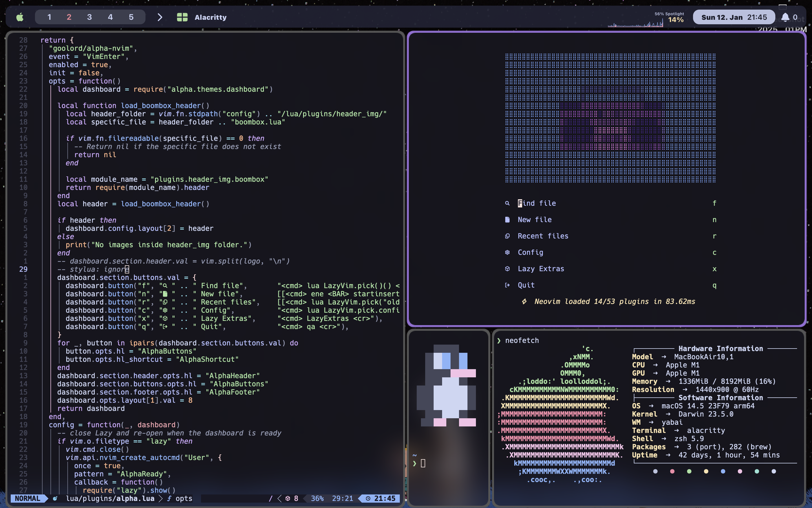Switch to workspace 5
The width and height of the screenshot is (812, 508).
[x=131, y=17]
